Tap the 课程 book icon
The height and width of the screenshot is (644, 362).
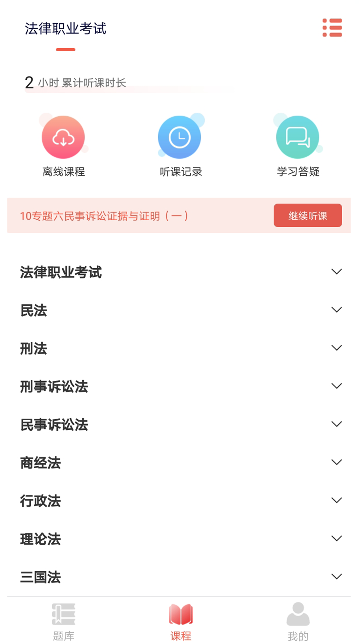[181, 614]
